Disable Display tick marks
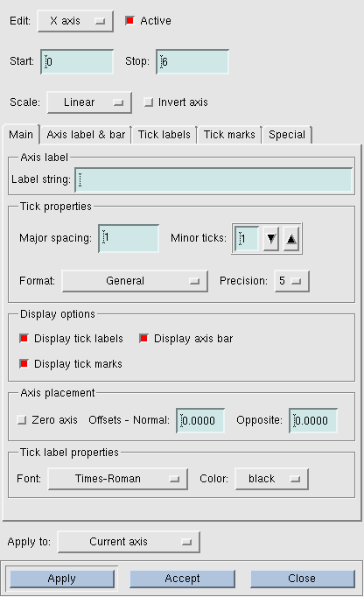 [24, 363]
